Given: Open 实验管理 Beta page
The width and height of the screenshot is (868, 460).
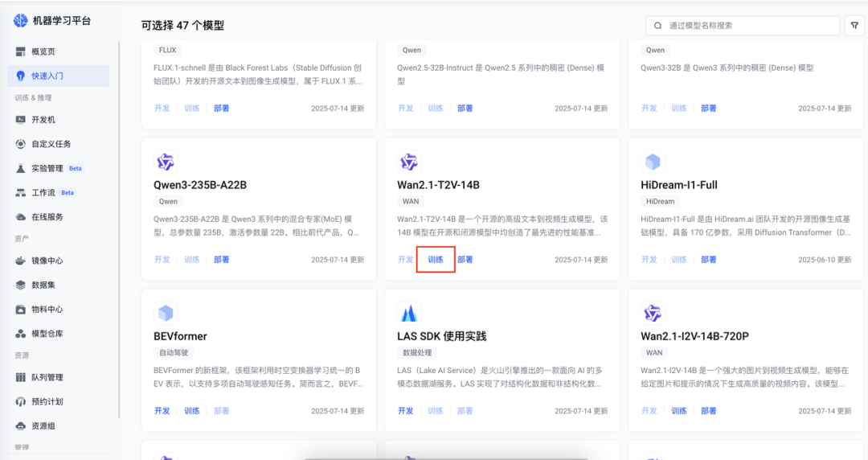Looking at the screenshot, I should point(58,169).
